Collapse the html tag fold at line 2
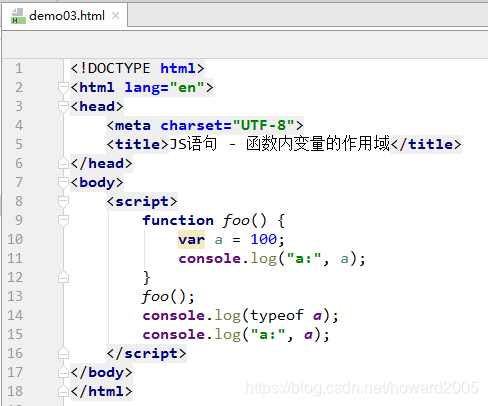 point(63,88)
